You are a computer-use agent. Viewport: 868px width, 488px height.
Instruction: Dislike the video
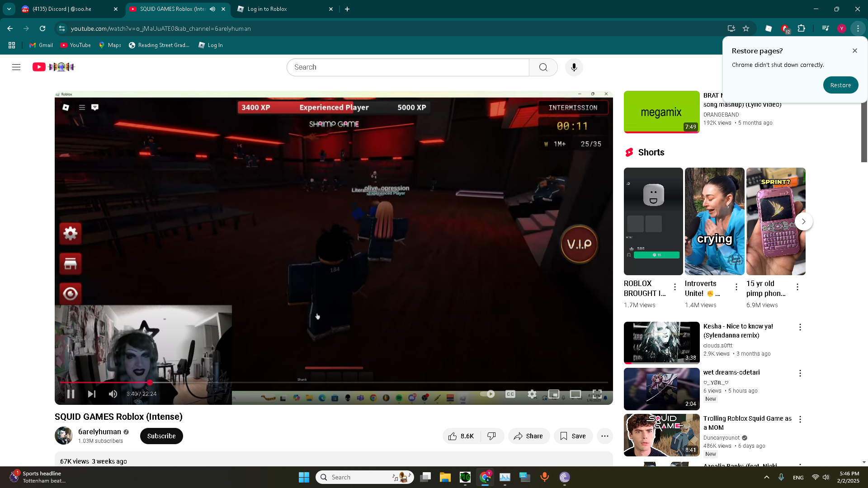tap(491, 436)
